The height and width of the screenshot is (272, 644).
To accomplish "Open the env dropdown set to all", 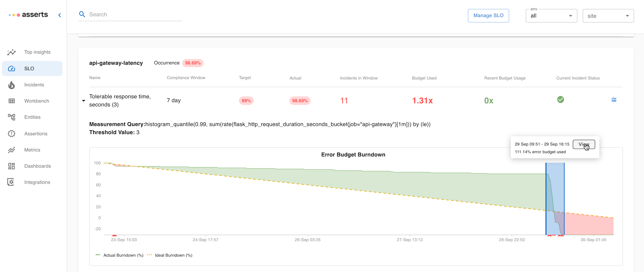I will point(551,16).
